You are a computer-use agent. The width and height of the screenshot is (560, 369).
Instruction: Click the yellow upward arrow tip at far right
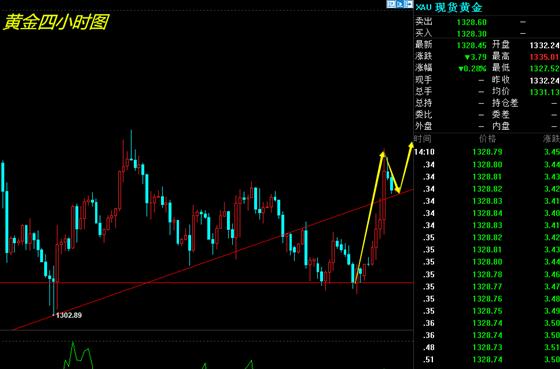click(411, 145)
